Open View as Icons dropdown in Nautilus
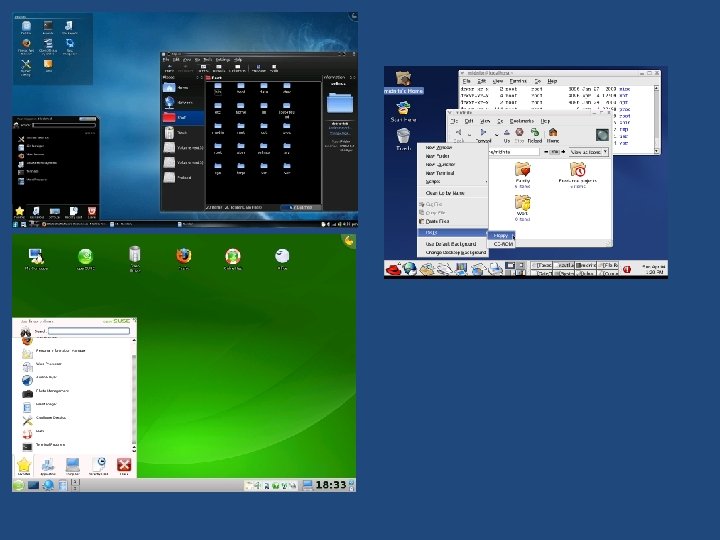 [589, 152]
